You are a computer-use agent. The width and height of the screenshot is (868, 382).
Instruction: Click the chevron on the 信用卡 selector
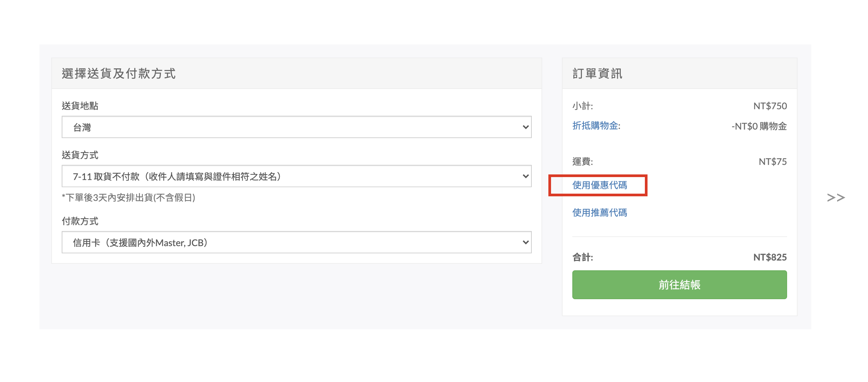[525, 242]
